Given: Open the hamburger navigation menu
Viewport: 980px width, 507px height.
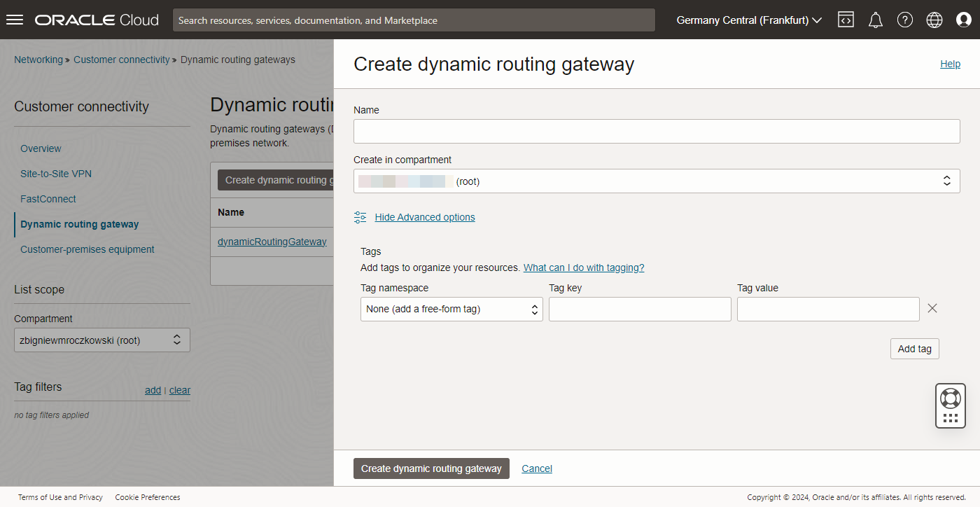Looking at the screenshot, I should [15, 20].
